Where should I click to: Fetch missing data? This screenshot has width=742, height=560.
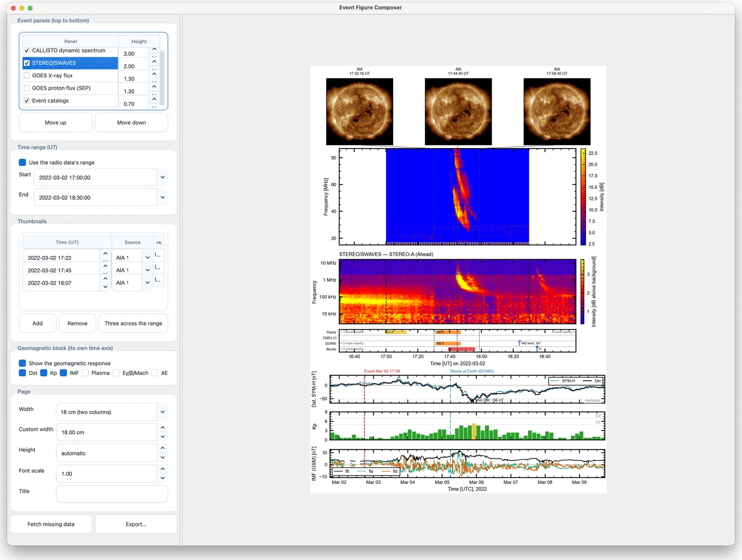[51, 524]
